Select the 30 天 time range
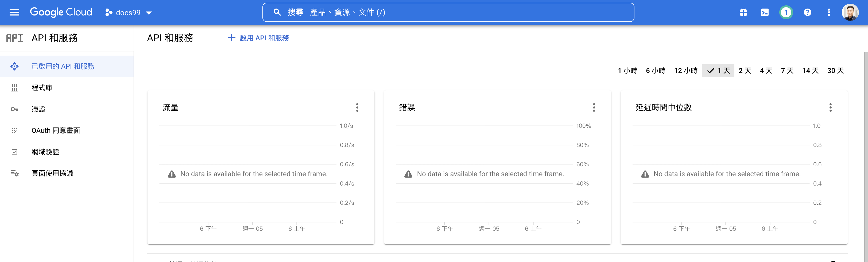This screenshot has height=262, width=868. [835, 71]
